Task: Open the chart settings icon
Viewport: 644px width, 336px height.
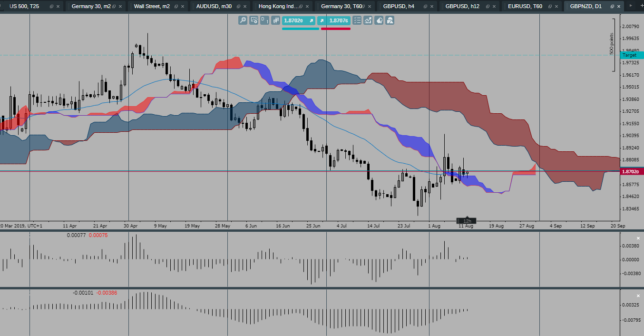Action: [253, 20]
